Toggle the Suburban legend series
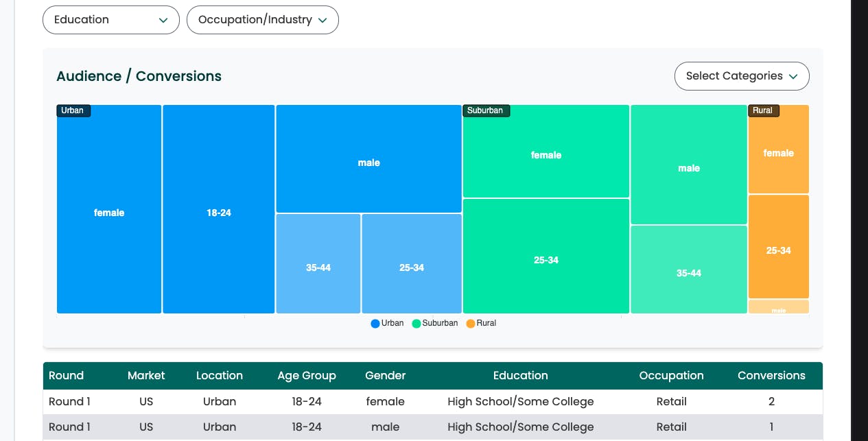Viewport: 868px width, 441px height. (435, 323)
